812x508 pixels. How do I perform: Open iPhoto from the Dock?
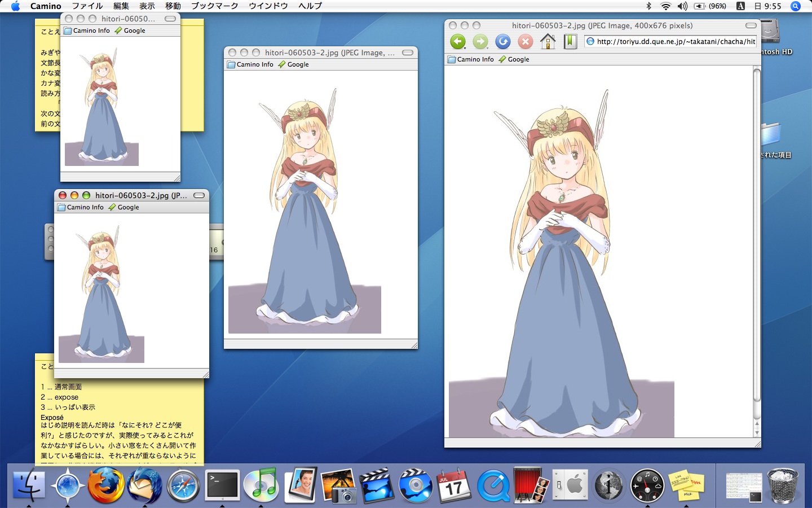(338, 485)
